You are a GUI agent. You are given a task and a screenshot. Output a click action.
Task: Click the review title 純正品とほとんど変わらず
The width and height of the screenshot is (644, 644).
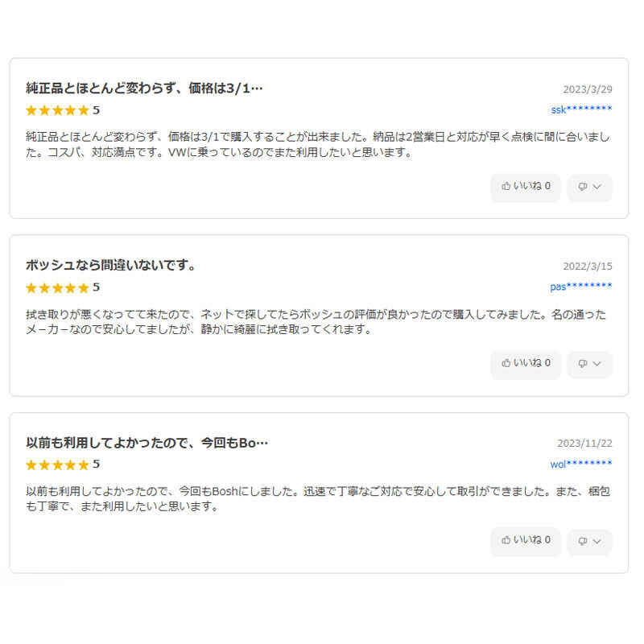[145, 88]
